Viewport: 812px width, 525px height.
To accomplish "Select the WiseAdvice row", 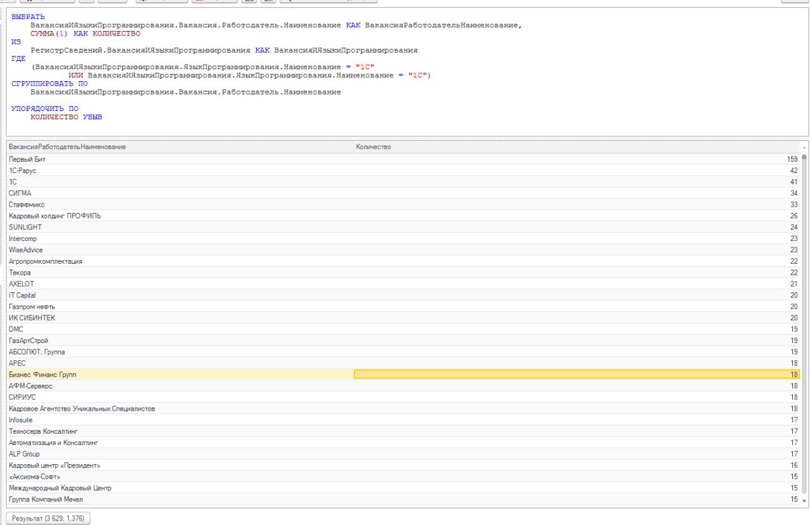I will tap(403, 250).
